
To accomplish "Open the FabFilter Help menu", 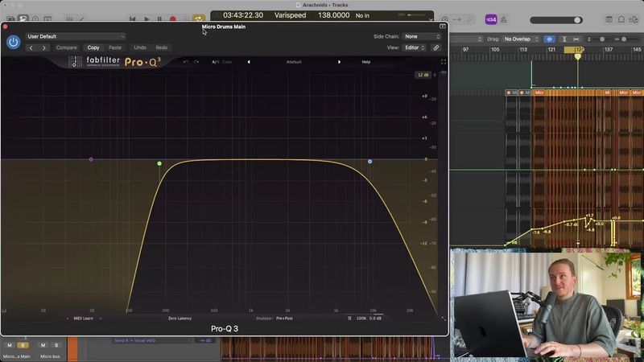I will [366, 62].
